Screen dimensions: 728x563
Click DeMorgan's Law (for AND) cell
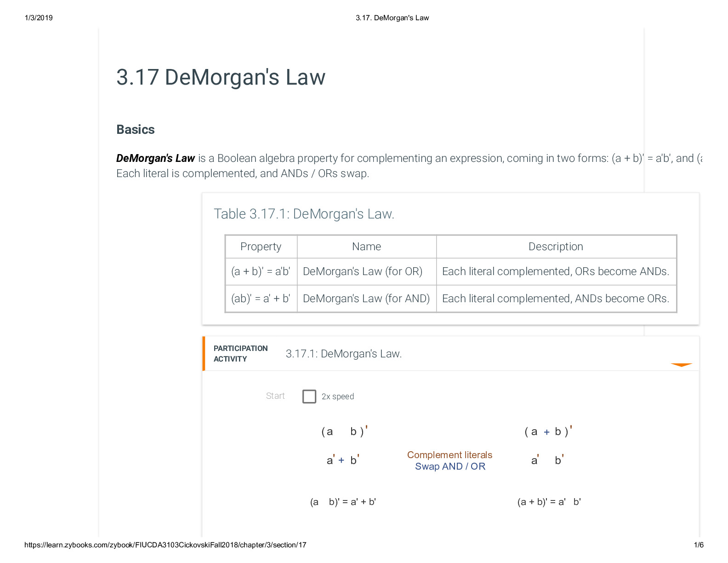pos(366,299)
